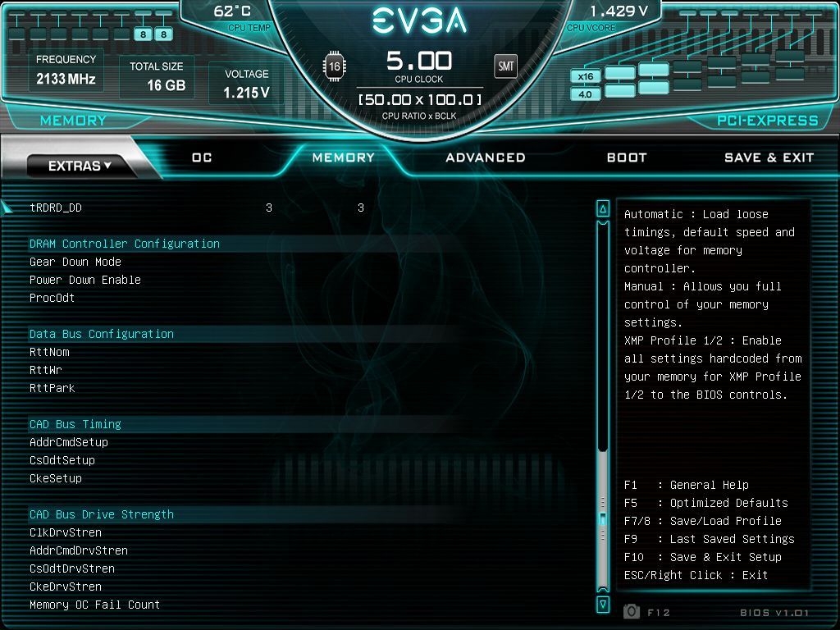This screenshot has height=630, width=840.
Task: Select the AddrCmdSetup setting
Action: (69, 442)
